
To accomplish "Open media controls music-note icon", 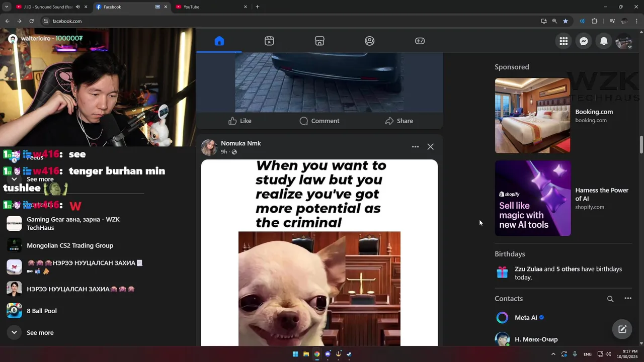I will [612, 21].
